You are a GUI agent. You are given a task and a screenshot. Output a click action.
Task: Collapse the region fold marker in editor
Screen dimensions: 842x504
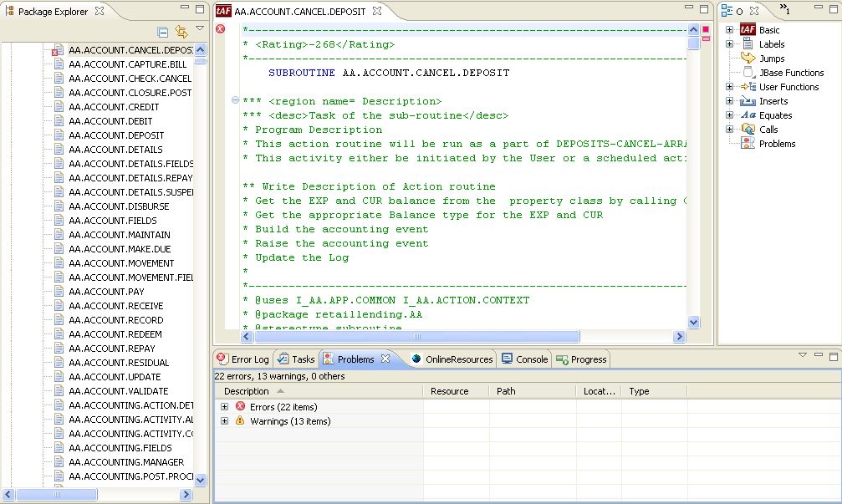coord(235,101)
